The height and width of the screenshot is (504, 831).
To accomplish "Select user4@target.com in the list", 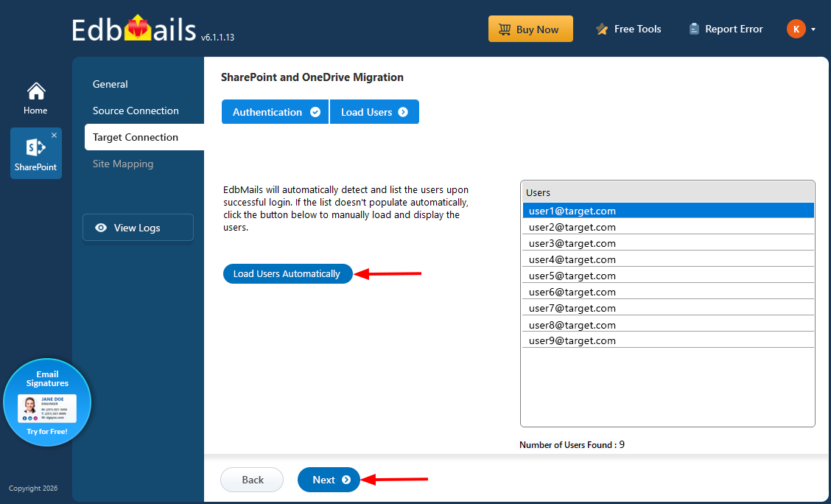I will (667, 259).
